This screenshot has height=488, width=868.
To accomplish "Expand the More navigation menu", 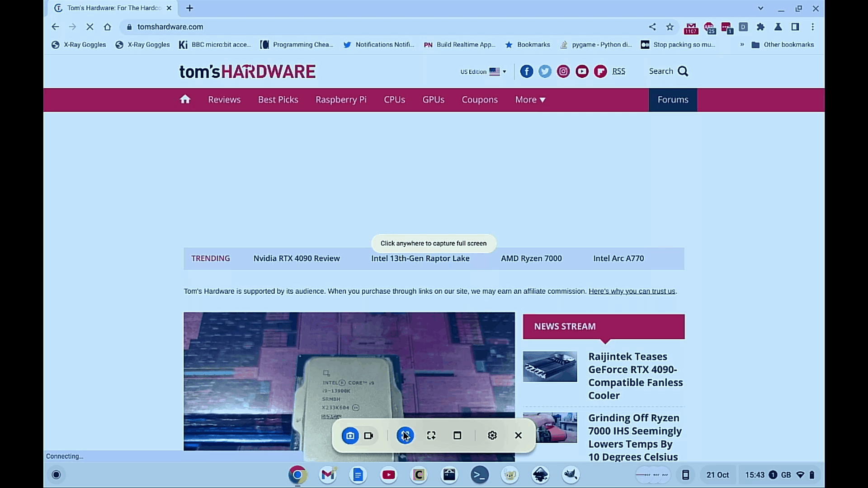I will [x=530, y=99].
